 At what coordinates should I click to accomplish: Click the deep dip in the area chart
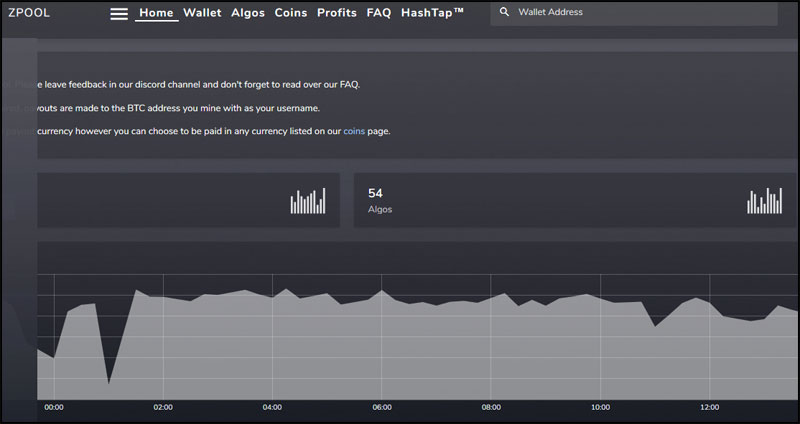[109, 380]
